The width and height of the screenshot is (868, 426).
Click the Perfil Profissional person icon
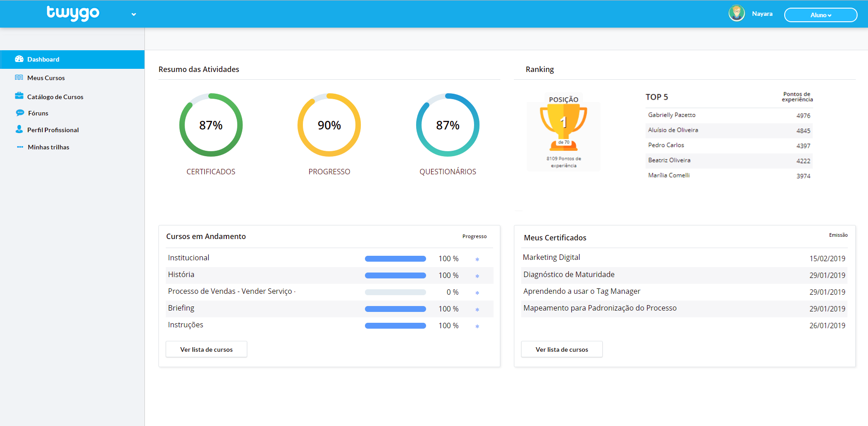coord(19,129)
